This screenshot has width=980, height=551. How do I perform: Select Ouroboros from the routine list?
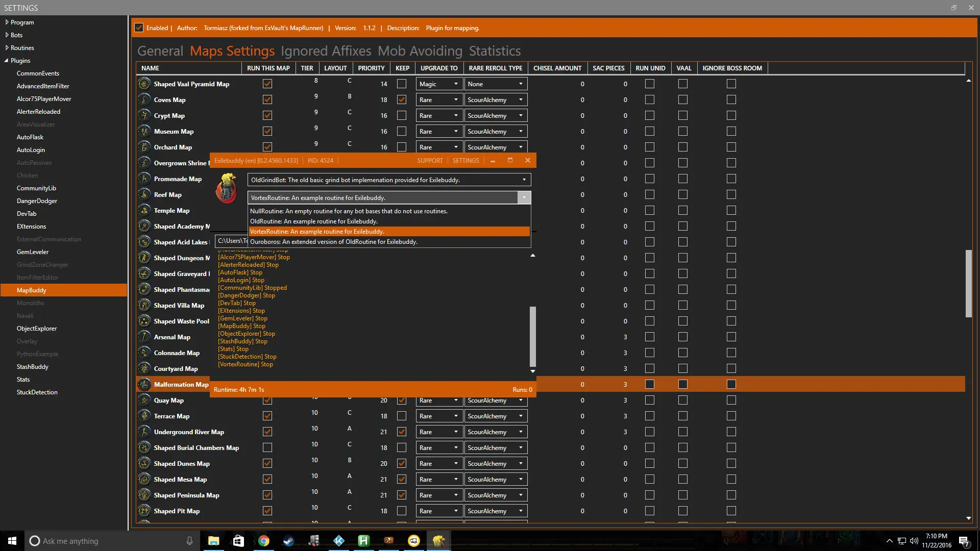[389, 241]
